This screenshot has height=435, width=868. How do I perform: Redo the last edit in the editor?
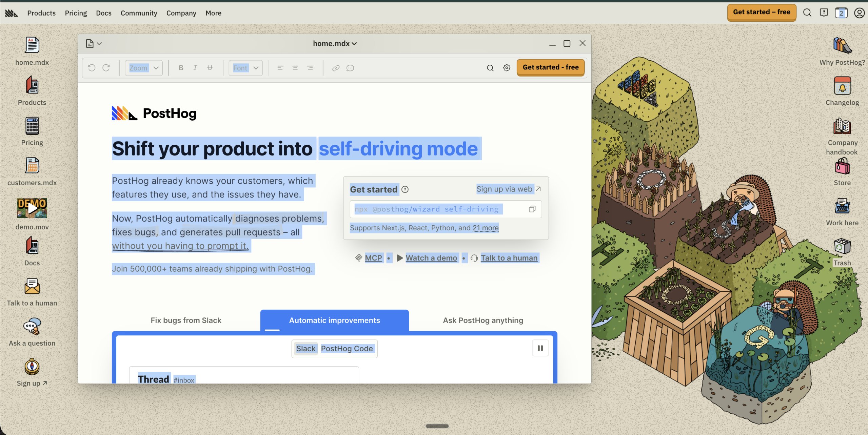[x=106, y=68]
